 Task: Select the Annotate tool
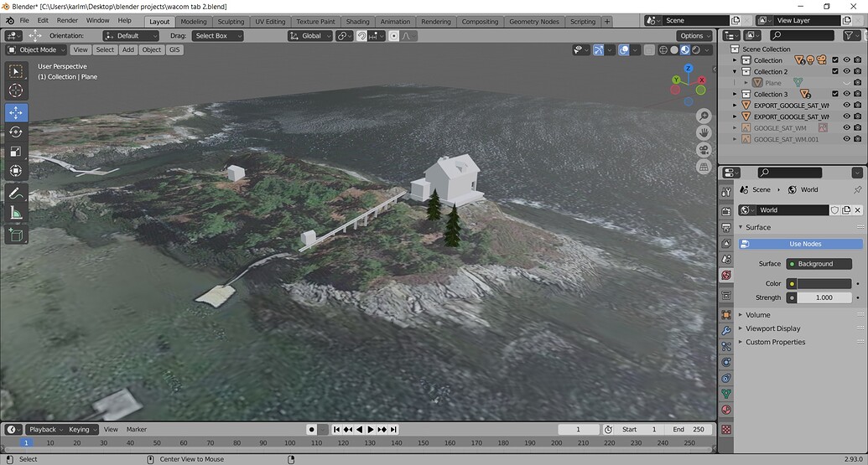15,194
